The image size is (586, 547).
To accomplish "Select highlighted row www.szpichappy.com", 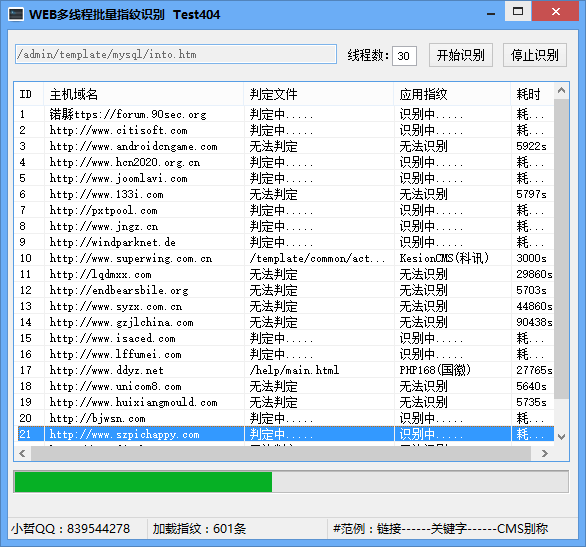I will (x=284, y=434).
